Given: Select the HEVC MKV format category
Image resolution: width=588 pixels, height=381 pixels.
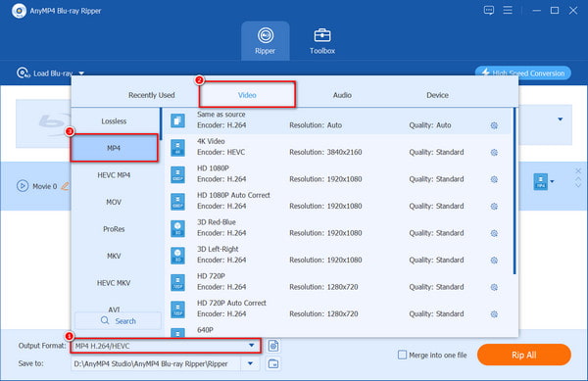Looking at the screenshot, I should coord(114,283).
